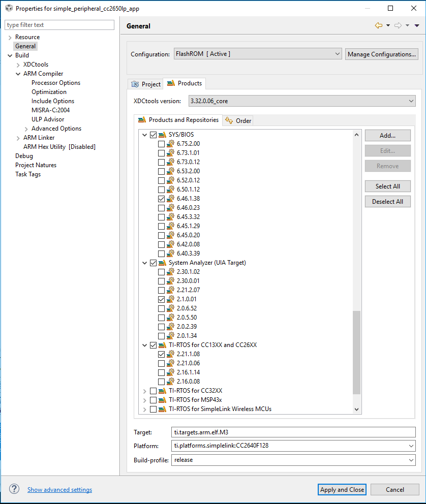Click the System Analyzer (UIA Target) product icon
This screenshot has width=426, height=504.
pos(162,263)
